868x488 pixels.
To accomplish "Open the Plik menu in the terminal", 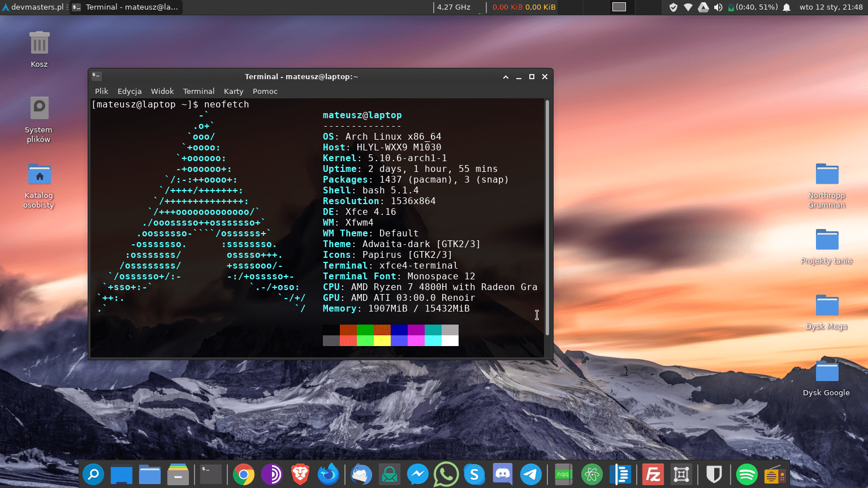I will coord(102,91).
